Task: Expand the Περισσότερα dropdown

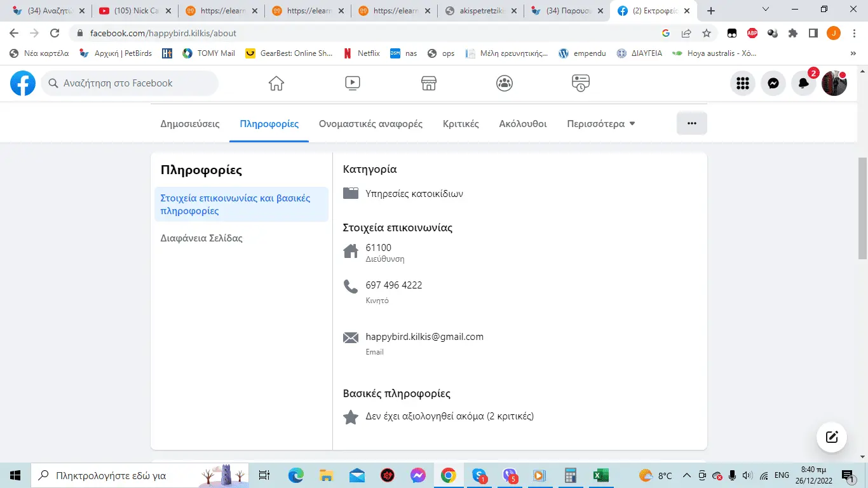Action: [601, 124]
